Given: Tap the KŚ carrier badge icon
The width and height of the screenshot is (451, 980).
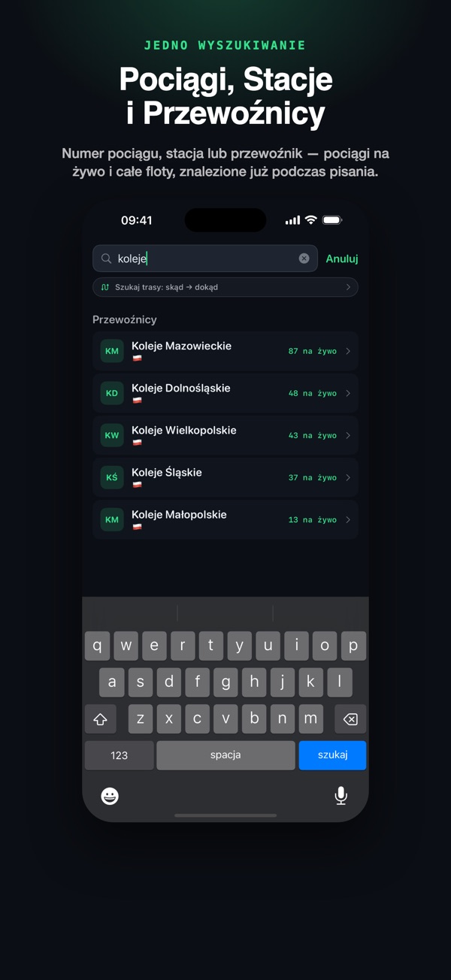Looking at the screenshot, I should [x=112, y=477].
